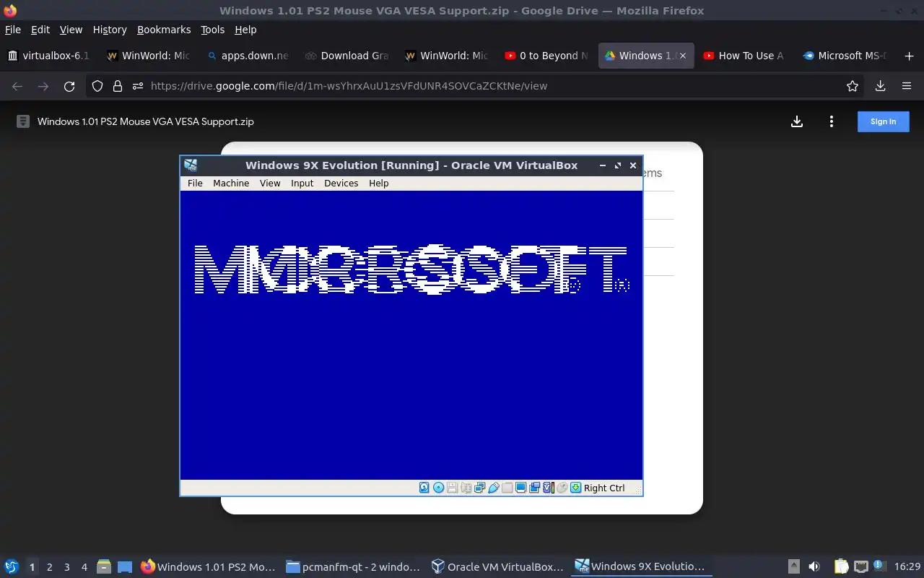Open Firefox History menu

[110, 30]
